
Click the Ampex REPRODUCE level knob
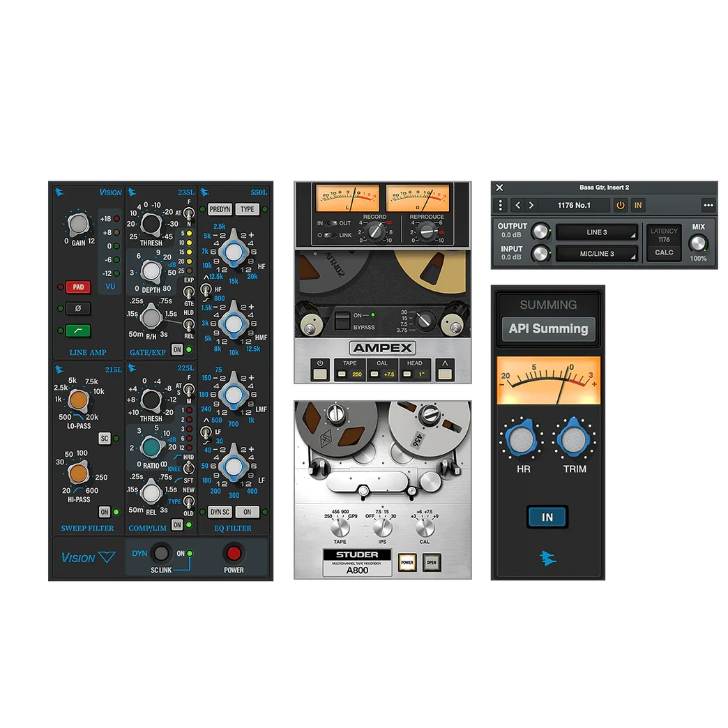428,232
